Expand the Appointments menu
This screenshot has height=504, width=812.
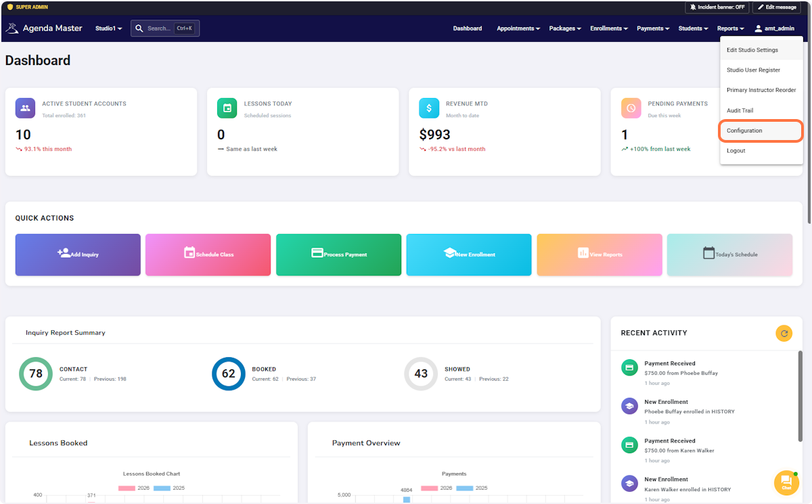(x=518, y=28)
